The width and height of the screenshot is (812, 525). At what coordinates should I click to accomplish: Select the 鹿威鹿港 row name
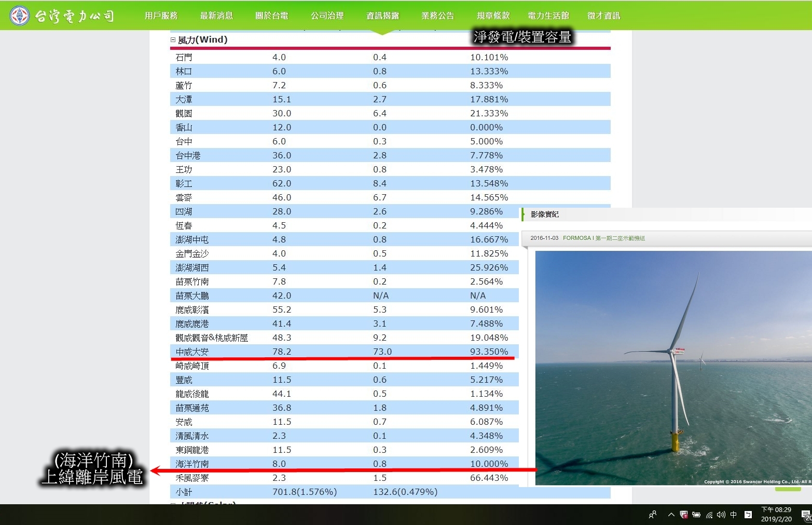coord(192,324)
